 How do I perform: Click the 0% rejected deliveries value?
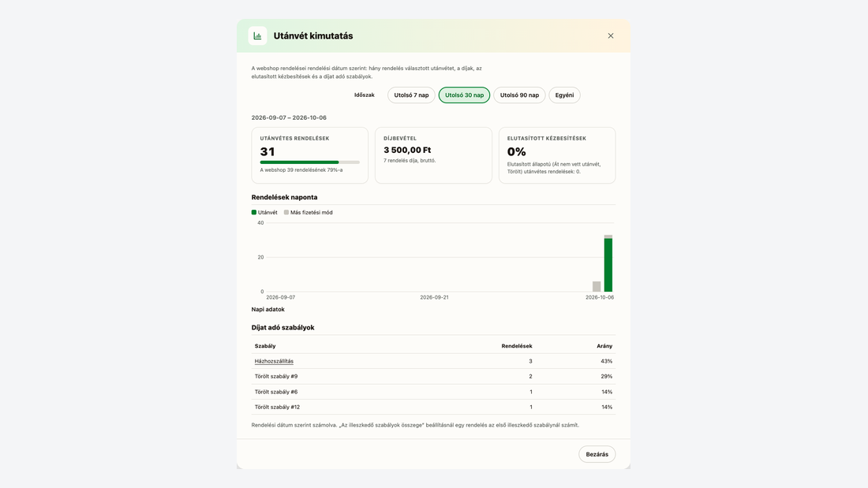(x=517, y=151)
